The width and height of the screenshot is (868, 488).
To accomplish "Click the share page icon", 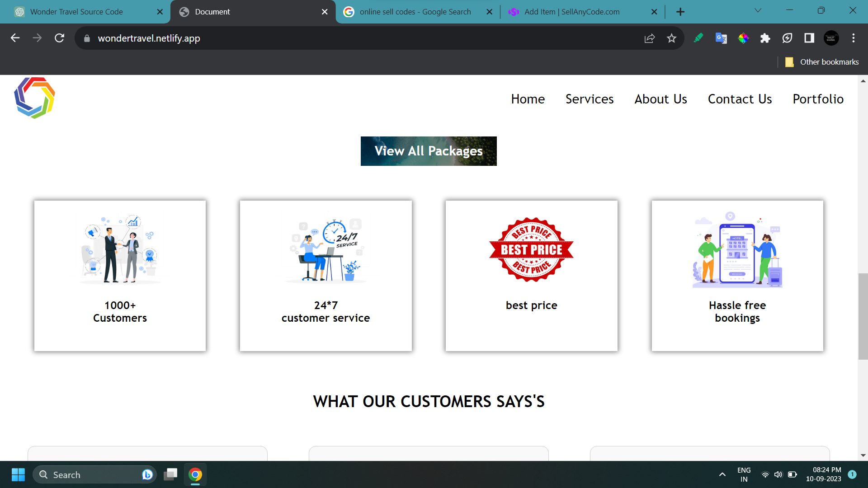I will (649, 38).
